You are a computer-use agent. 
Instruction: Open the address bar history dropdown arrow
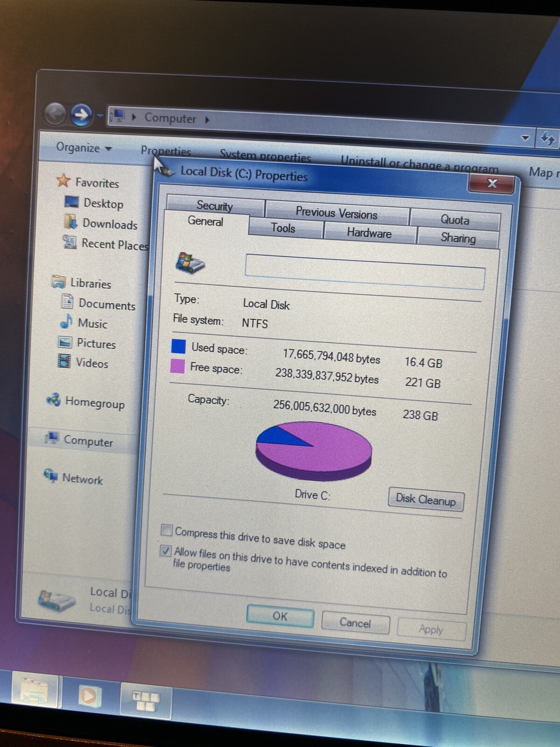[525, 138]
